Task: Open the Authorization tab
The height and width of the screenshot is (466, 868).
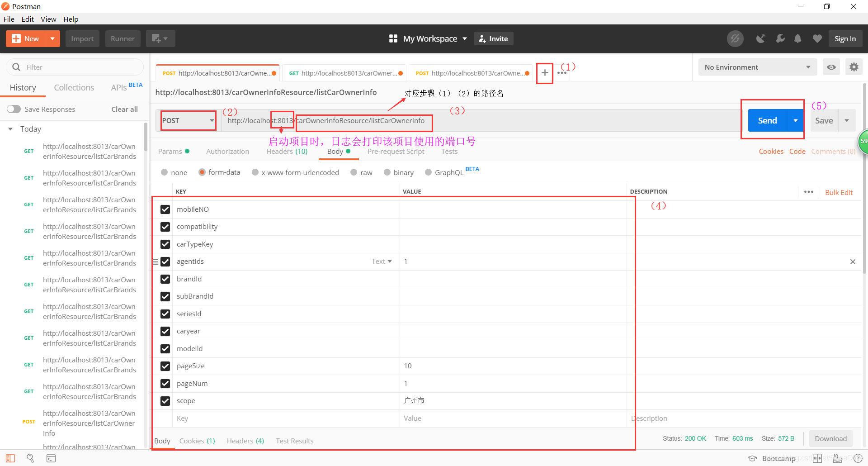Action: [x=227, y=152]
